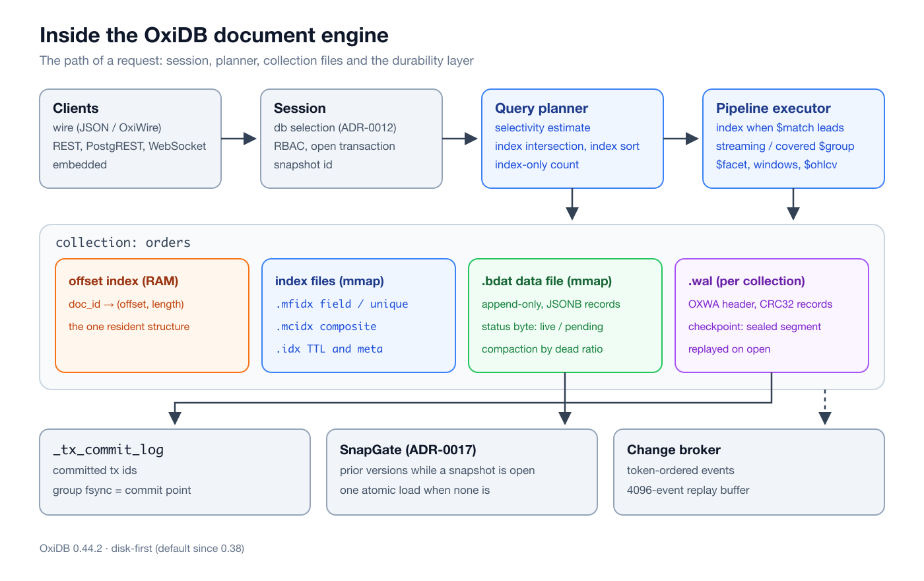
Task: Select "selectivity estimate" in Query planner
Action: (x=543, y=127)
